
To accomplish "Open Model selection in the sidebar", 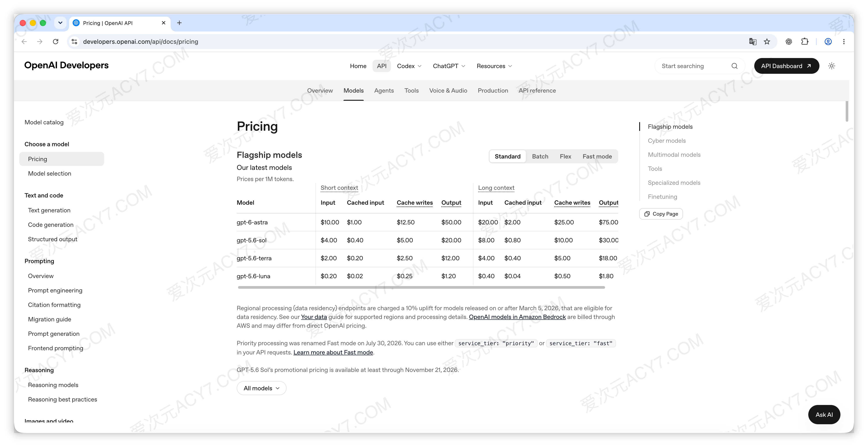I will coord(49,174).
